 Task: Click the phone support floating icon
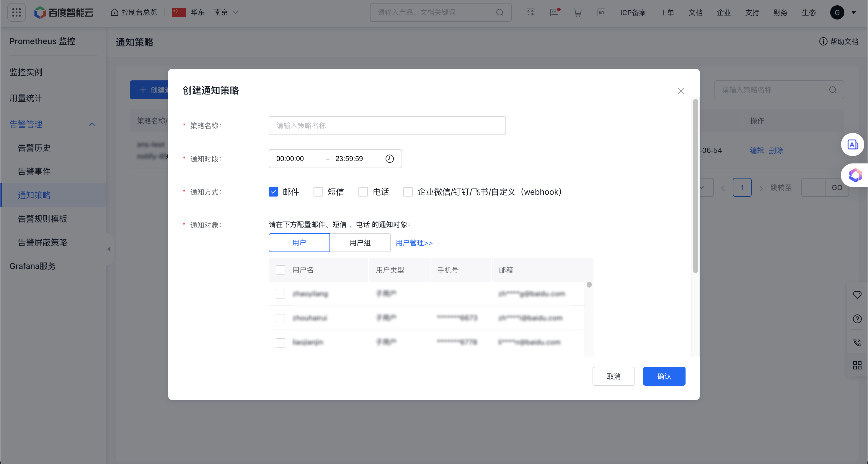click(x=857, y=342)
